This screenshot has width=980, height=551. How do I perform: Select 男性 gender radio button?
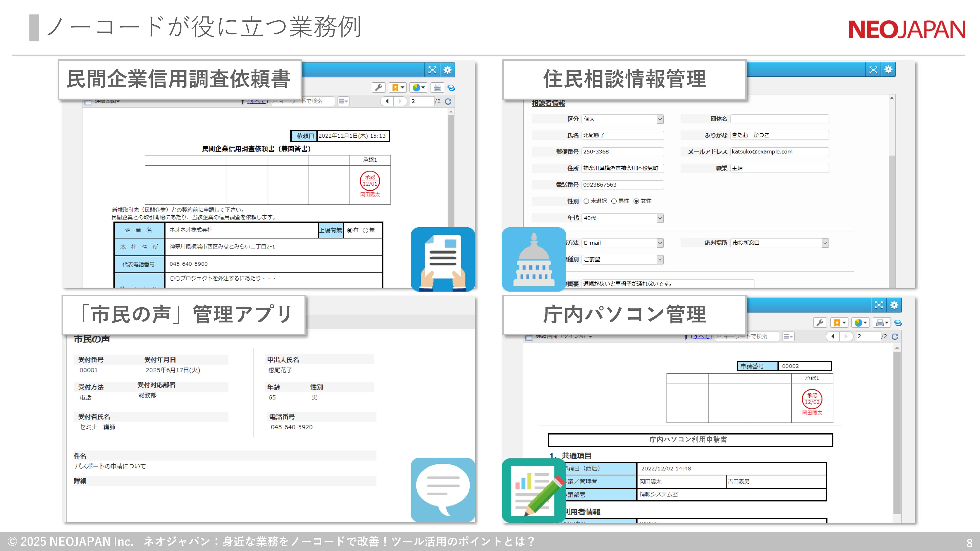pyautogui.click(x=614, y=201)
